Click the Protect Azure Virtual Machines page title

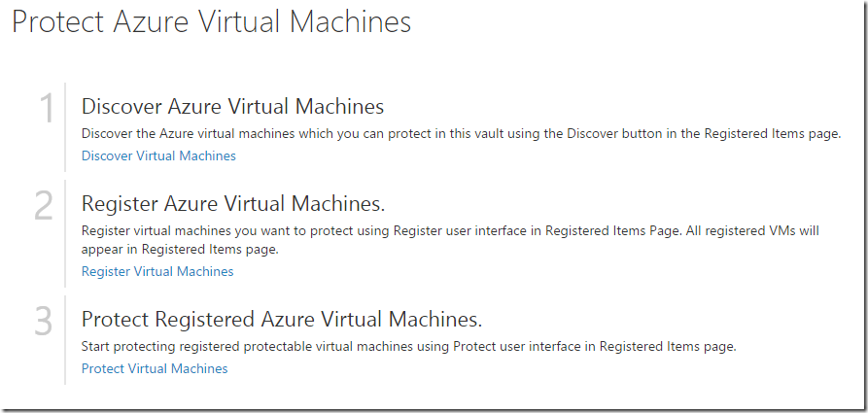pyautogui.click(x=212, y=22)
